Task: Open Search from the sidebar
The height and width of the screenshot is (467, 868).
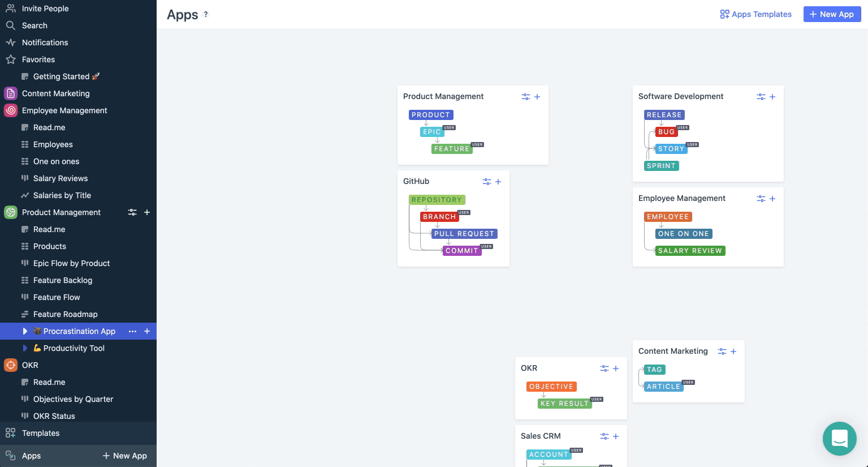Action: click(34, 25)
